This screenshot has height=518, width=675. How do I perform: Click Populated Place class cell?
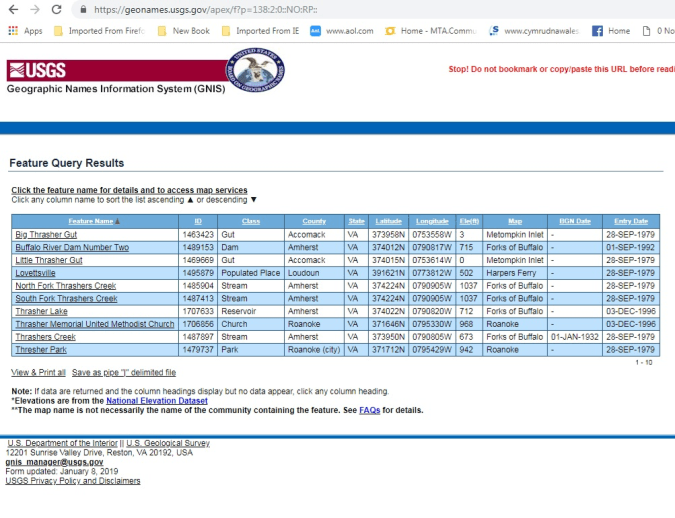tap(251, 273)
